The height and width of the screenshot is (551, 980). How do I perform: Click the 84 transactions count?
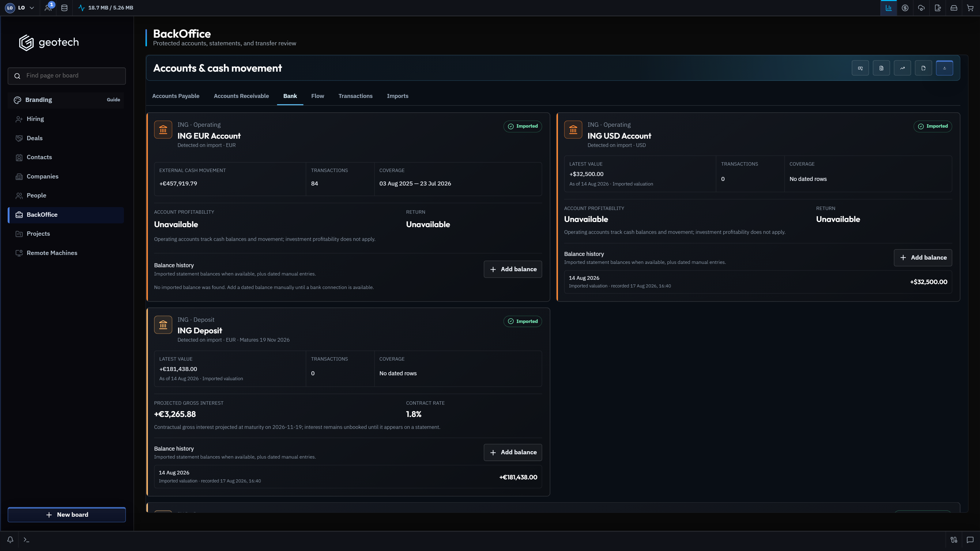tap(314, 184)
